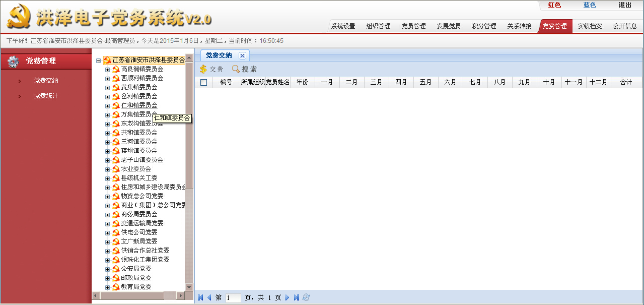Click the 退出 logout link
The image size is (644, 305).
pyautogui.click(x=624, y=5)
